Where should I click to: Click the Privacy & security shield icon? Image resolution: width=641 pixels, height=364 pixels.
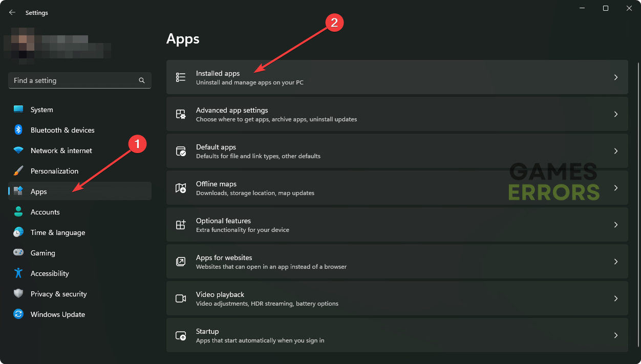(x=18, y=294)
